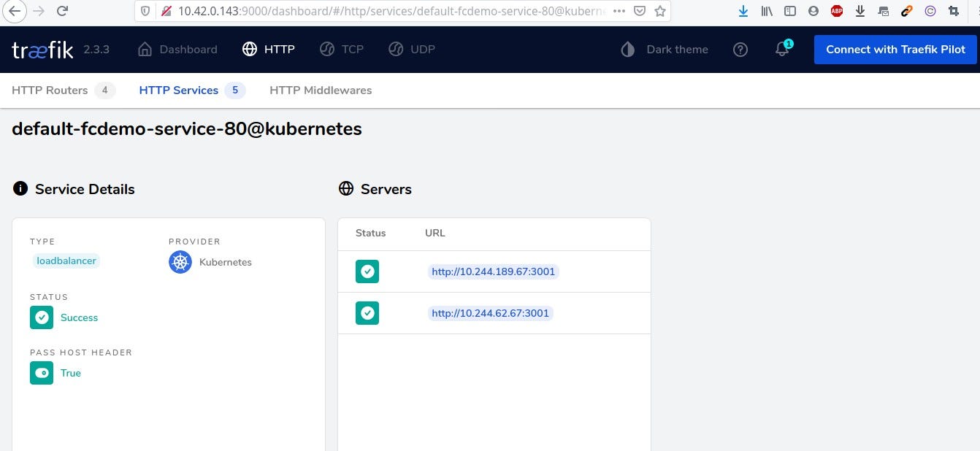Open notifications bell with badge

pyautogui.click(x=783, y=49)
